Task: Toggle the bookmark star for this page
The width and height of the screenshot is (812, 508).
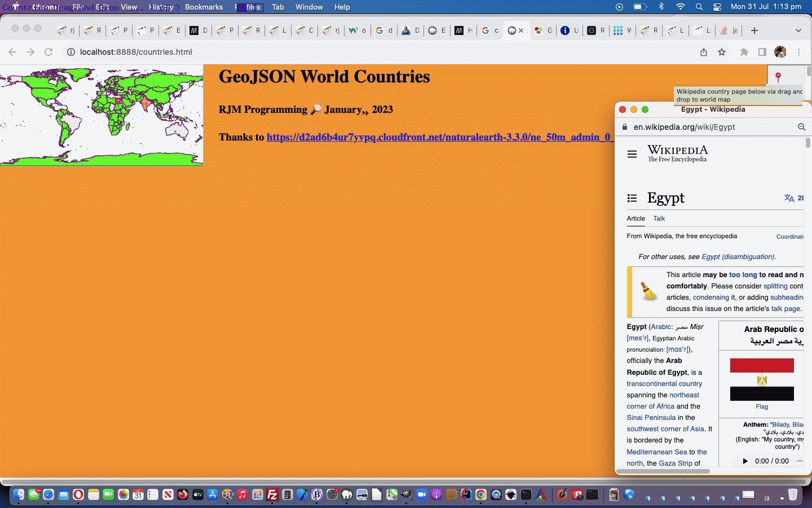Action: (722, 52)
